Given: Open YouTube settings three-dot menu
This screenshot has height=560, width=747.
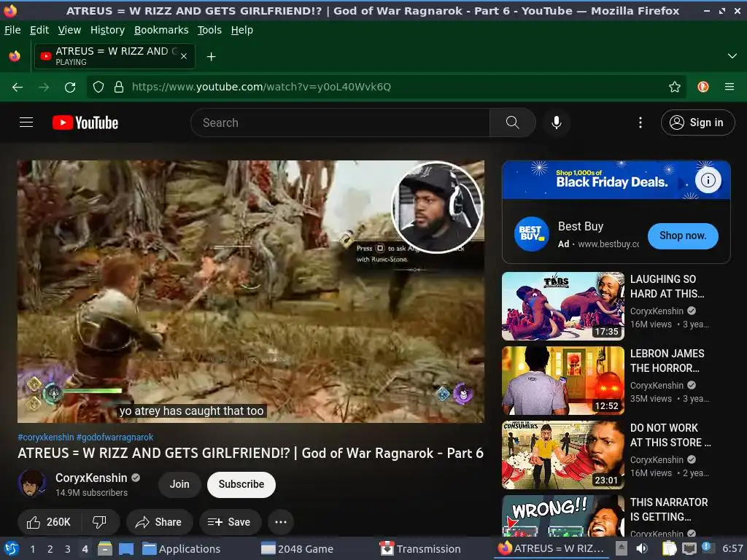Looking at the screenshot, I should pos(640,122).
